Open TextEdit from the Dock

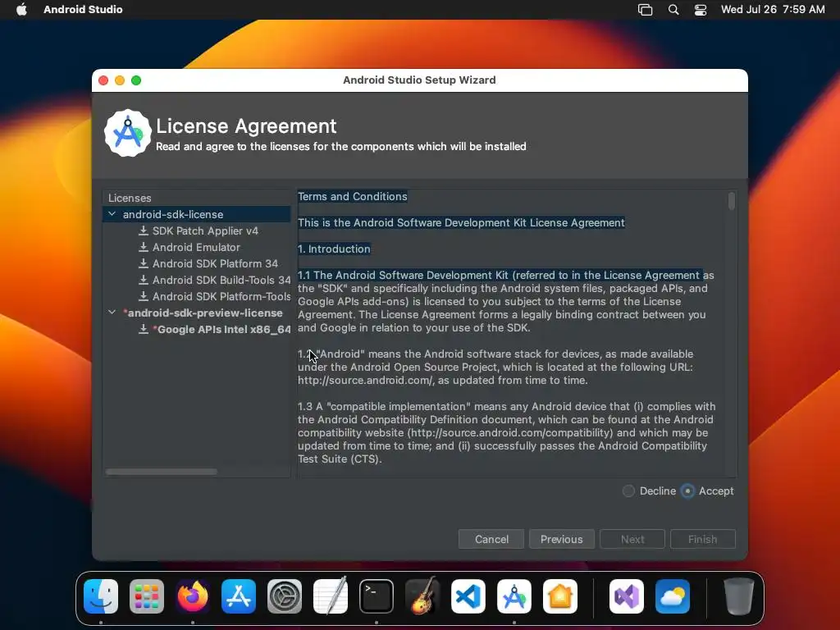point(331,596)
